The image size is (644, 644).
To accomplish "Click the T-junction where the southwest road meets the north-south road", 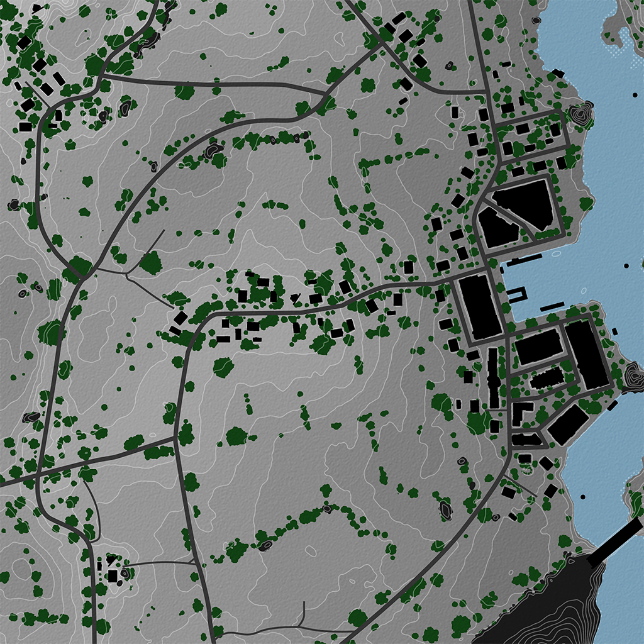I will click(175, 437).
